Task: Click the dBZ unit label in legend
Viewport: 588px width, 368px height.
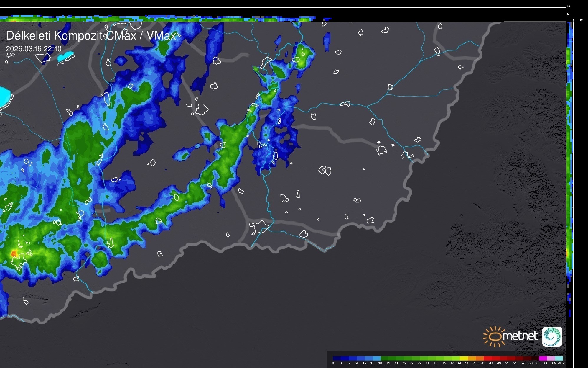Action: click(561, 363)
